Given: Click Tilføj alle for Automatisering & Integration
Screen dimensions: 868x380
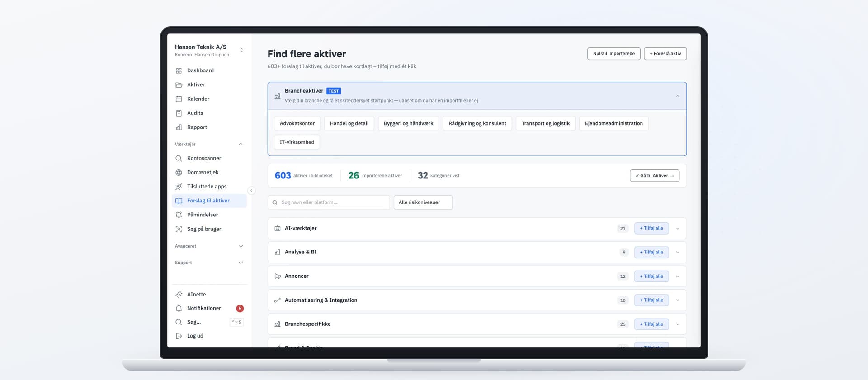Looking at the screenshot, I should 651,300.
